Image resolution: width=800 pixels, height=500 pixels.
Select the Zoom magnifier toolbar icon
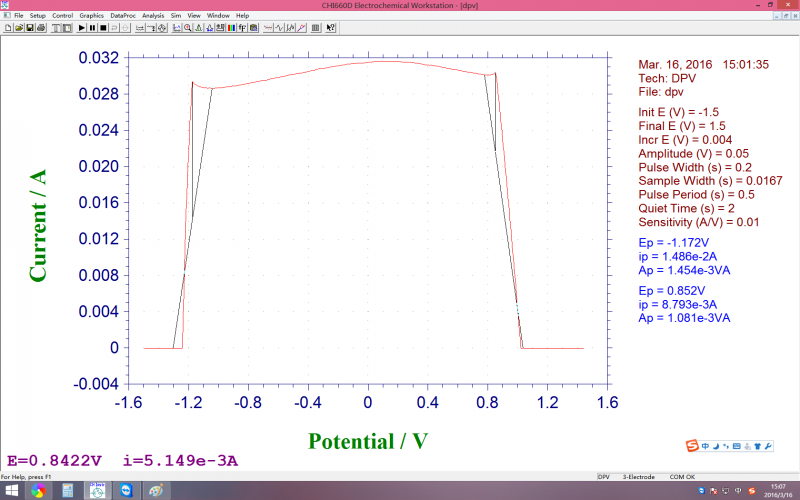188,28
